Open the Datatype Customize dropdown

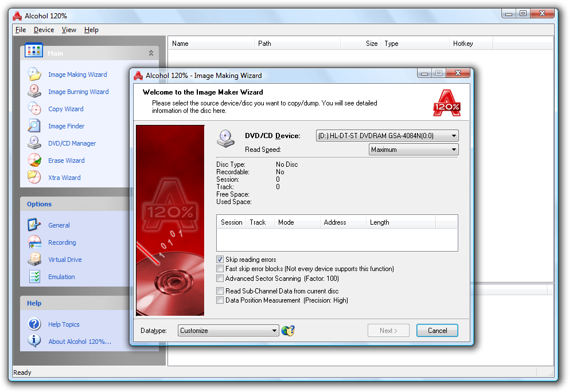(228, 331)
